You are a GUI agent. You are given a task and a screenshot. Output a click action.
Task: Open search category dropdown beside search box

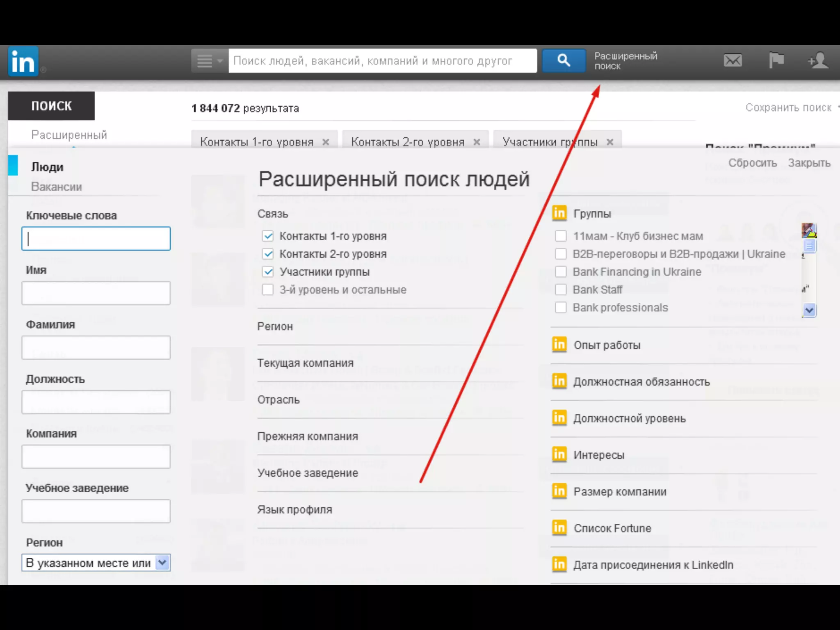pos(210,61)
